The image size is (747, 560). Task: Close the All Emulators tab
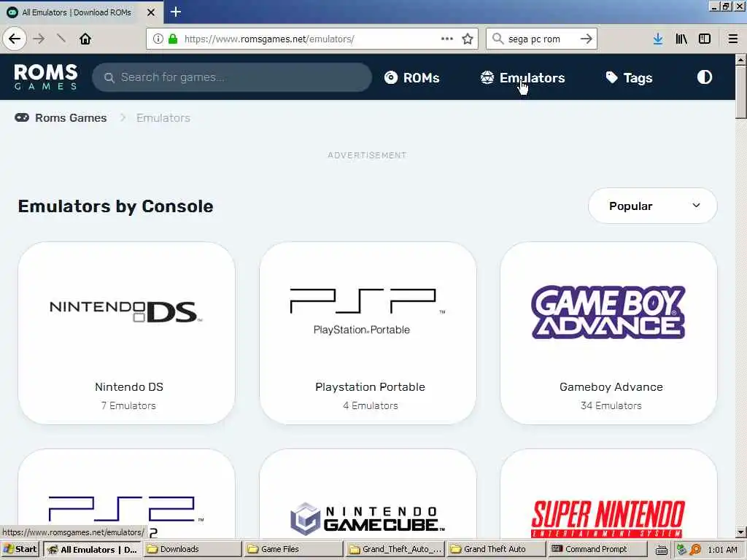(151, 12)
